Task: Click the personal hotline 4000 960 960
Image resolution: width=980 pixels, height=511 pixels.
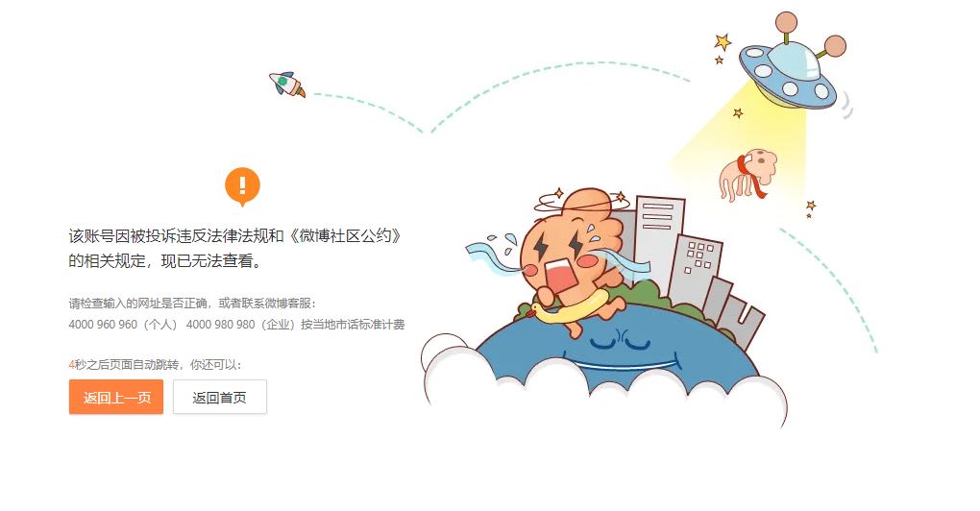Action: coord(103,325)
